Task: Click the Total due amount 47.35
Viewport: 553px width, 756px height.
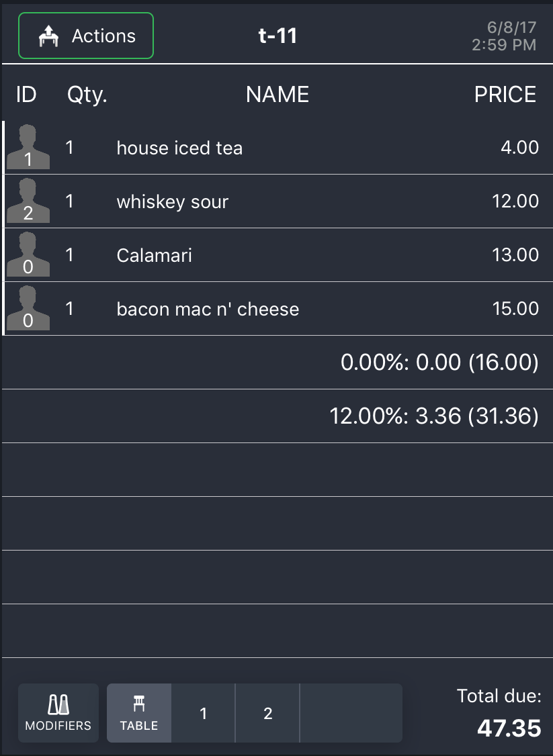Action: tap(509, 728)
